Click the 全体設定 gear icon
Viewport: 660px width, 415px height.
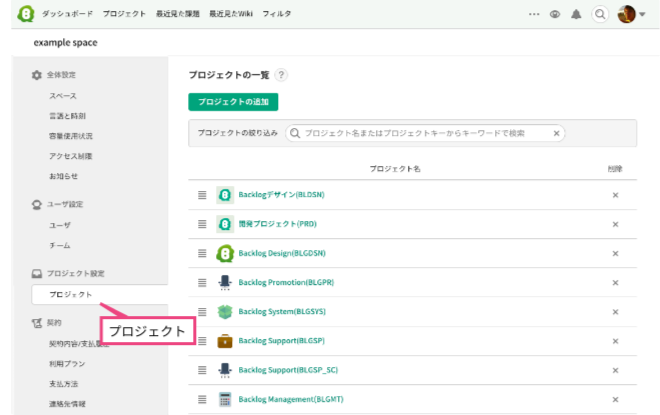click(37, 75)
